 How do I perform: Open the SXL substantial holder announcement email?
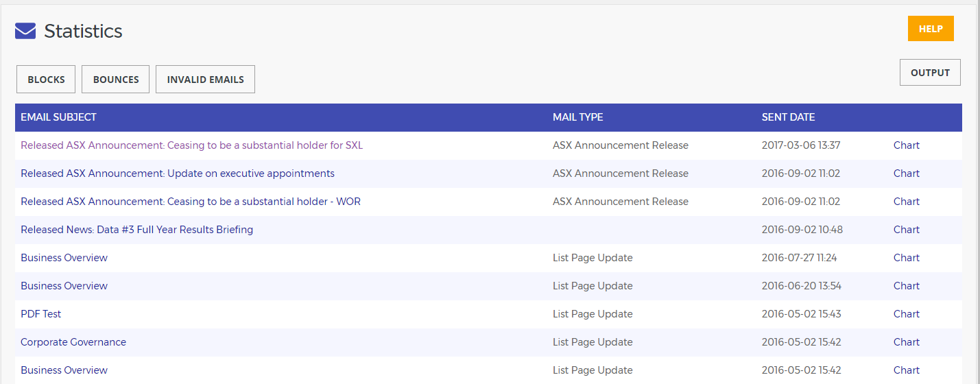[191, 145]
